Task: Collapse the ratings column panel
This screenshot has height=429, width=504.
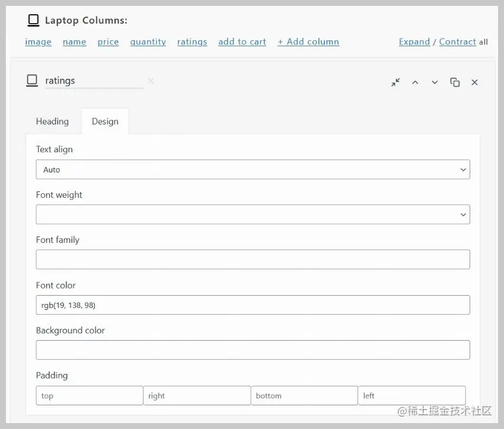Action: [395, 83]
